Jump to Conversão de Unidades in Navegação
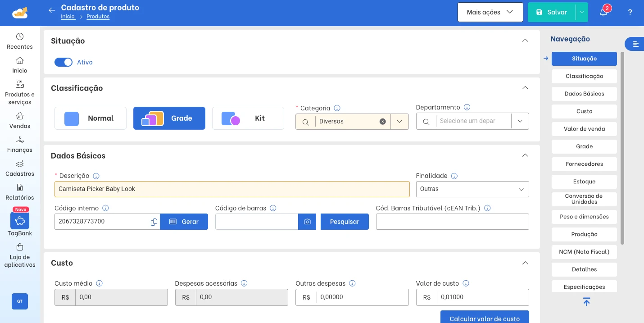644x323 pixels. point(584,199)
